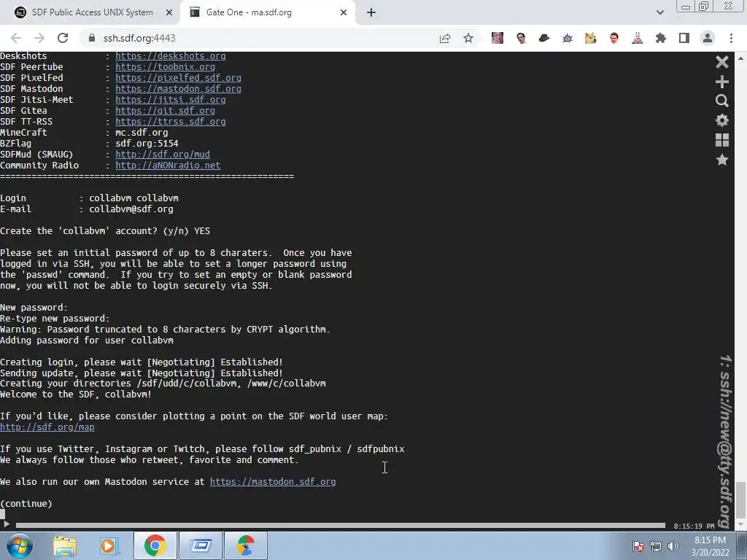Viewport: 747px width, 560px height.
Task: Open the taskbar window switcher application button
Action: point(201,545)
